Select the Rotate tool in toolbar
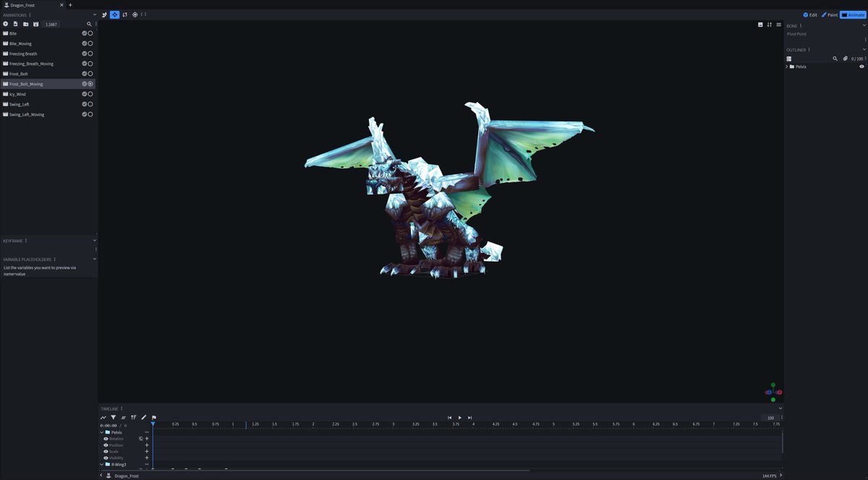 pyautogui.click(x=124, y=14)
